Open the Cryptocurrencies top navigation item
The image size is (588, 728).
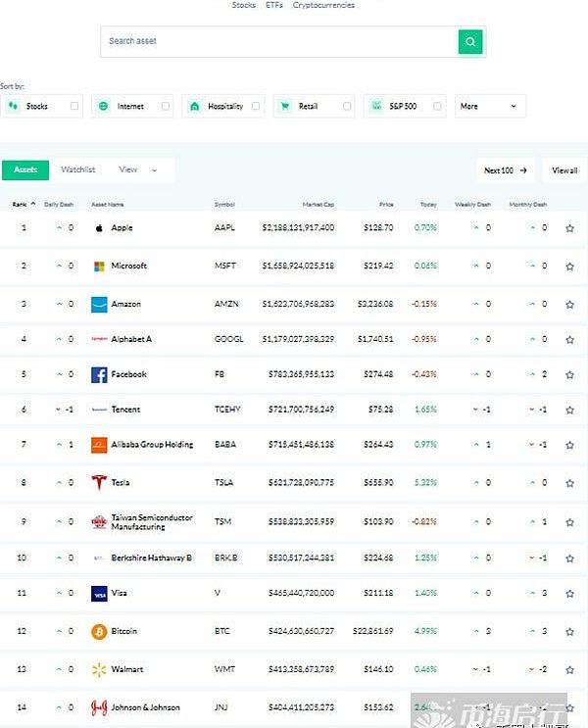click(323, 5)
